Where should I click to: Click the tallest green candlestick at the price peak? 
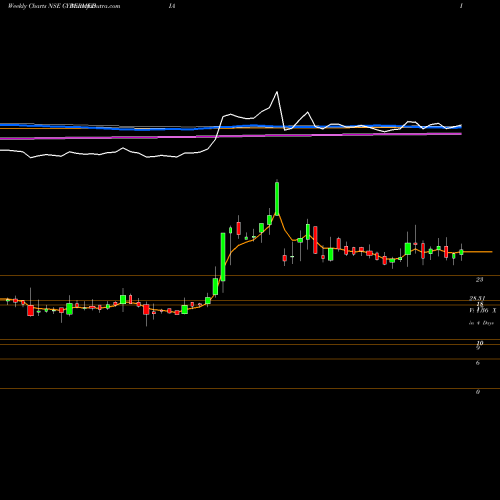277,198
